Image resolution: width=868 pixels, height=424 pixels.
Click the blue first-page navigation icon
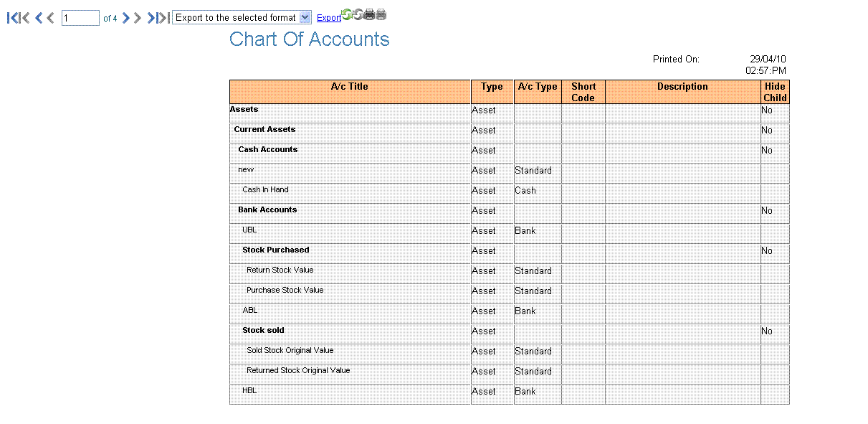click(x=12, y=18)
